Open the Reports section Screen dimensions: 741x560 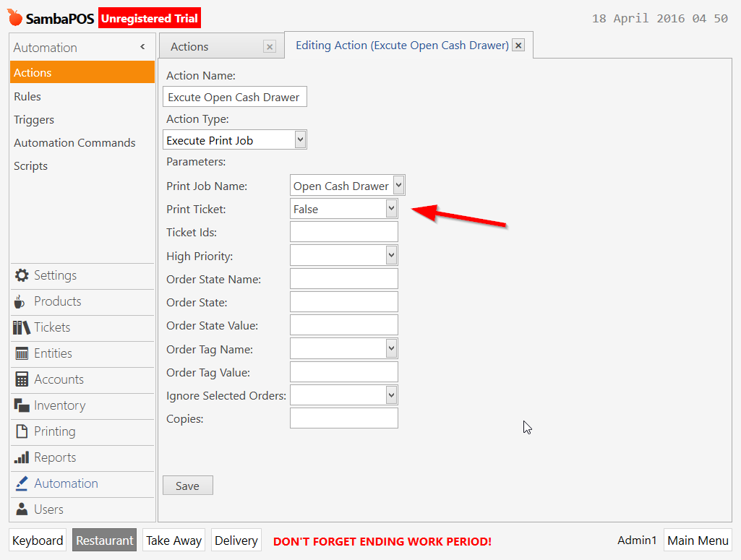pos(82,457)
